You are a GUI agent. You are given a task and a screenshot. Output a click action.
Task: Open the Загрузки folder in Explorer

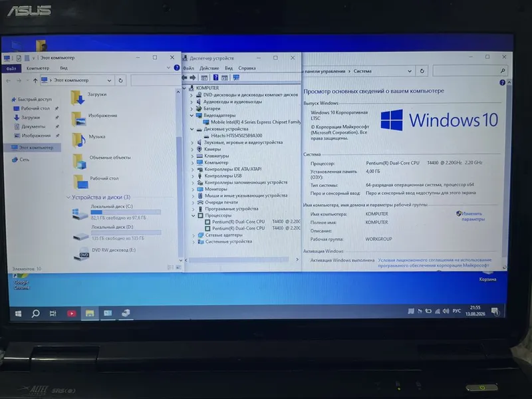[x=88, y=96]
